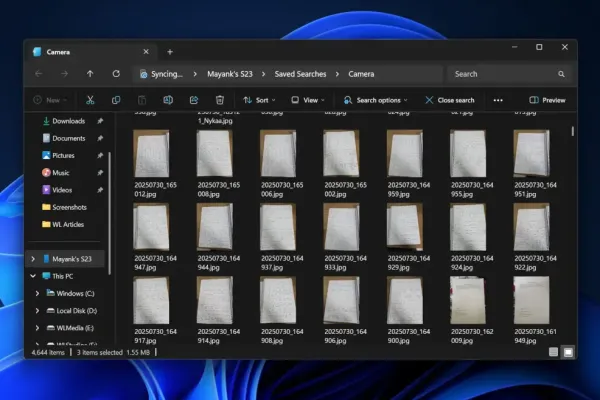This screenshot has width=600, height=400.
Task: Click Close search button
Action: 450,100
